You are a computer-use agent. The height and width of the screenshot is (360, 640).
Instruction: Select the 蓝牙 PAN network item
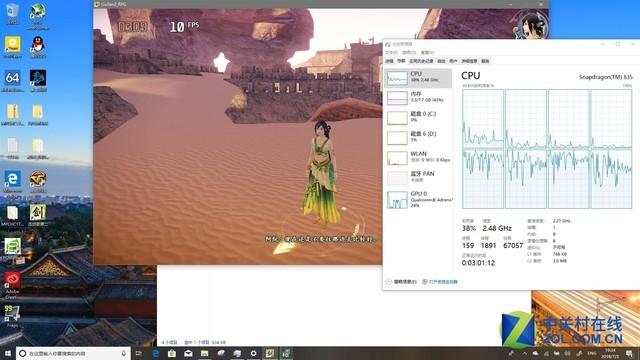[x=418, y=178]
